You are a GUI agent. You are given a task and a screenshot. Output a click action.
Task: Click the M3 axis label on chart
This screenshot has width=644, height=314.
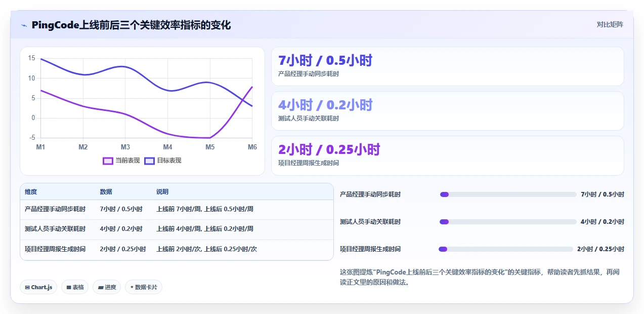125,147
